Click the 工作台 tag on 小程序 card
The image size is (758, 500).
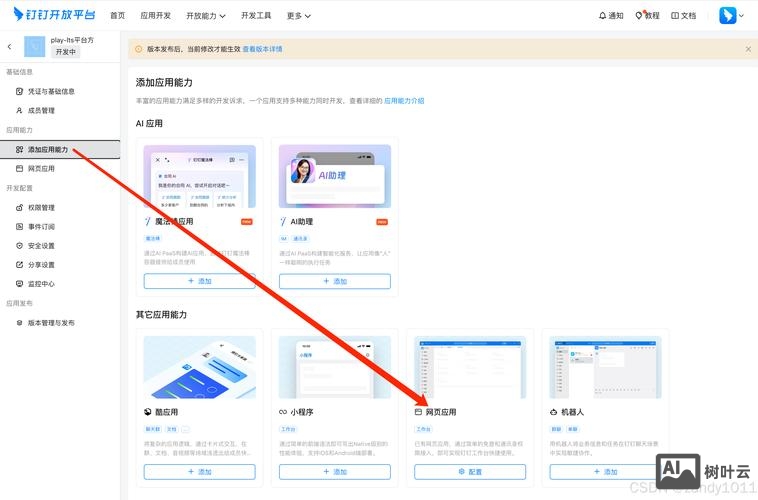pyautogui.click(x=288, y=429)
